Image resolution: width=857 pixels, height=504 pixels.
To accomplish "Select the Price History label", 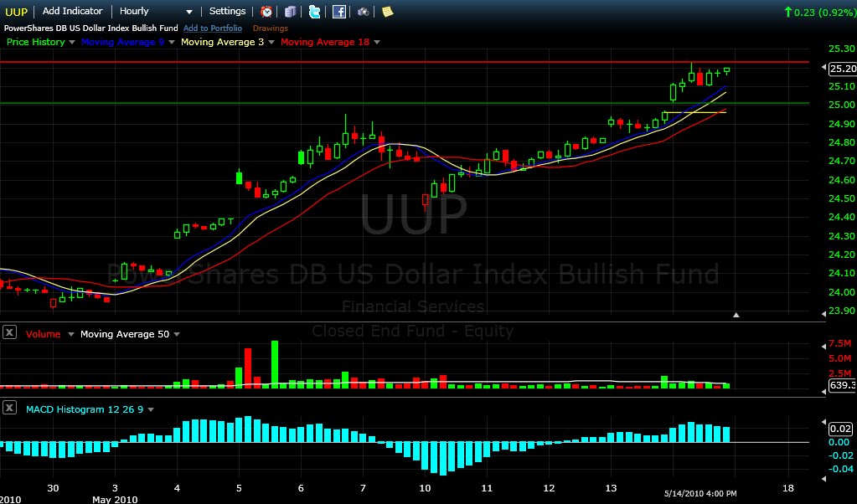I will pyautogui.click(x=35, y=42).
